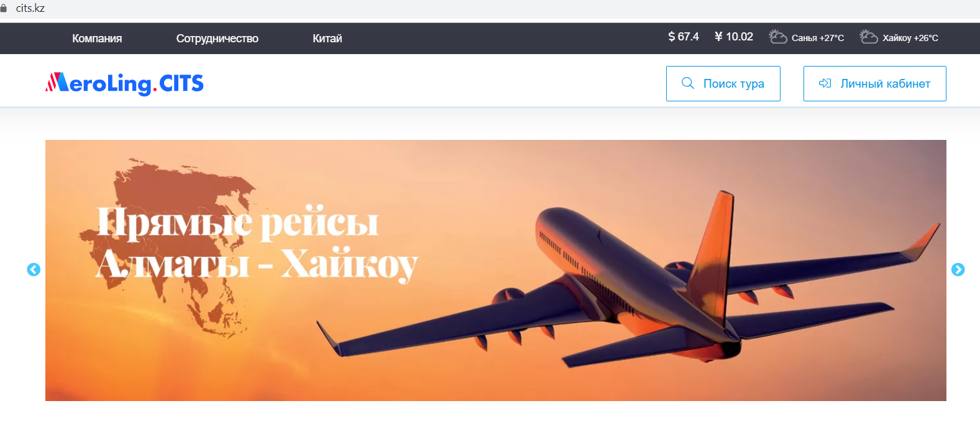
Task: Open Санья +27°C weather text
Action: (x=818, y=38)
